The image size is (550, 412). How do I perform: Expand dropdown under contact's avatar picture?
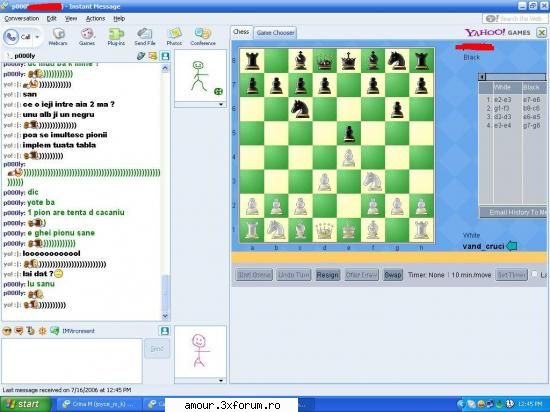[x=221, y=104]
